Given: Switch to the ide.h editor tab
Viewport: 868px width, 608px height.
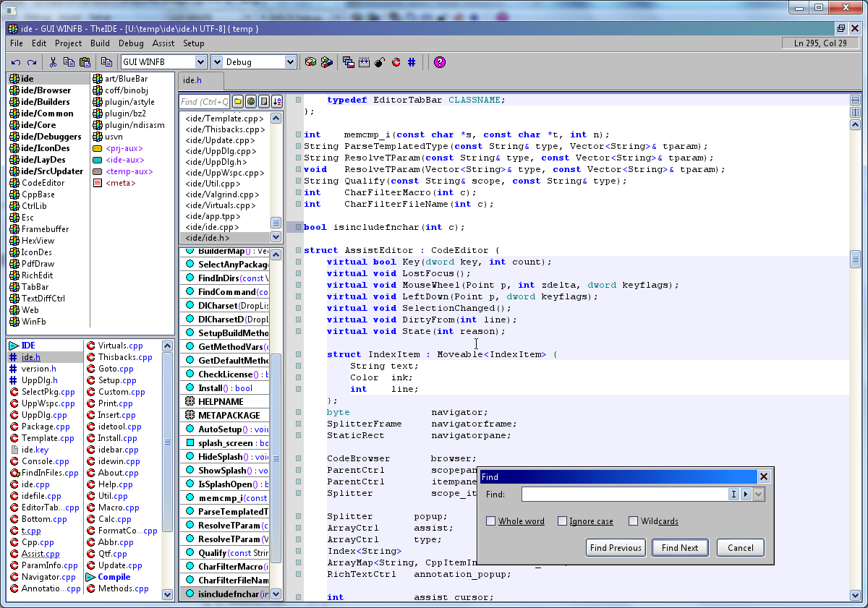Looking at the screenshot, I should tap(192, 81).
